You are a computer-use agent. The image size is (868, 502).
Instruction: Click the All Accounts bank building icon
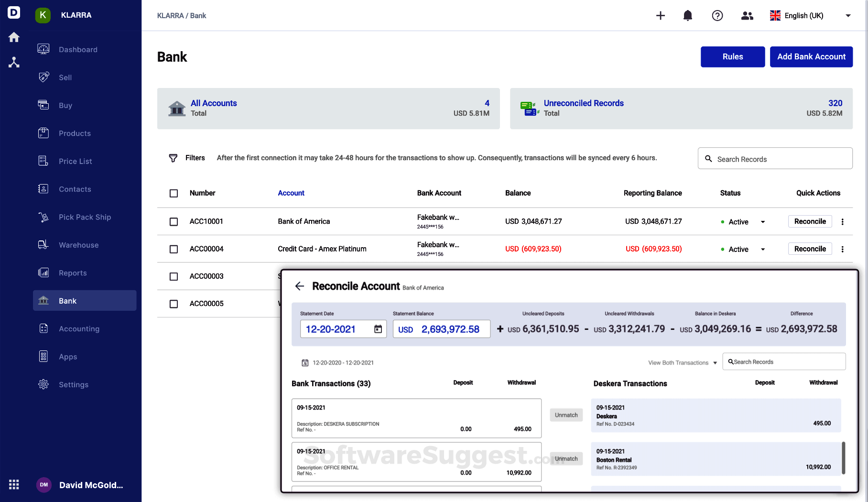pyautogui.click(x=177, y=109)
